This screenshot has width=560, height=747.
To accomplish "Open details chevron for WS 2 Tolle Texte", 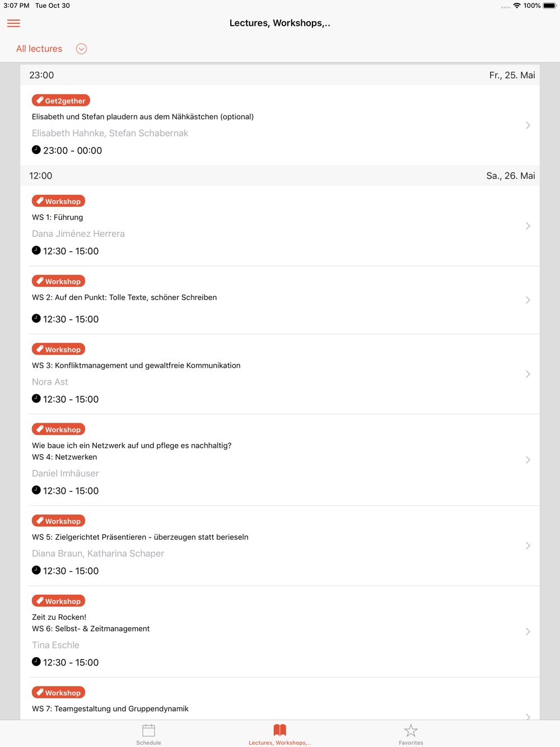I will pyautogui.click(x=528, y=300).
